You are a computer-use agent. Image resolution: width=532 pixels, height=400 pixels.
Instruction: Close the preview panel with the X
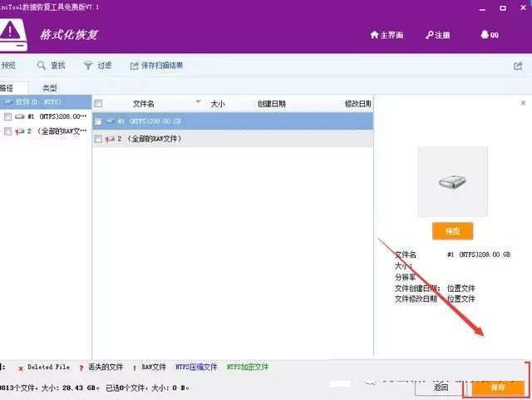523,103
